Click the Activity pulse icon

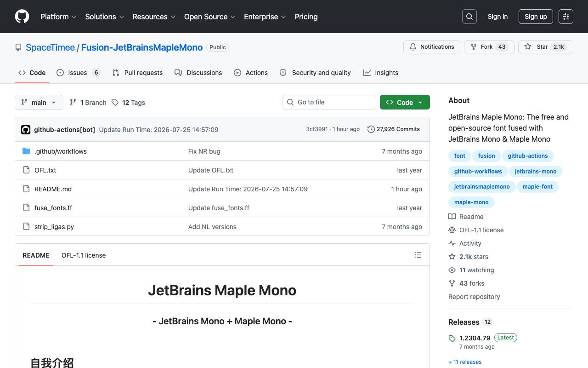coord(452,243)
